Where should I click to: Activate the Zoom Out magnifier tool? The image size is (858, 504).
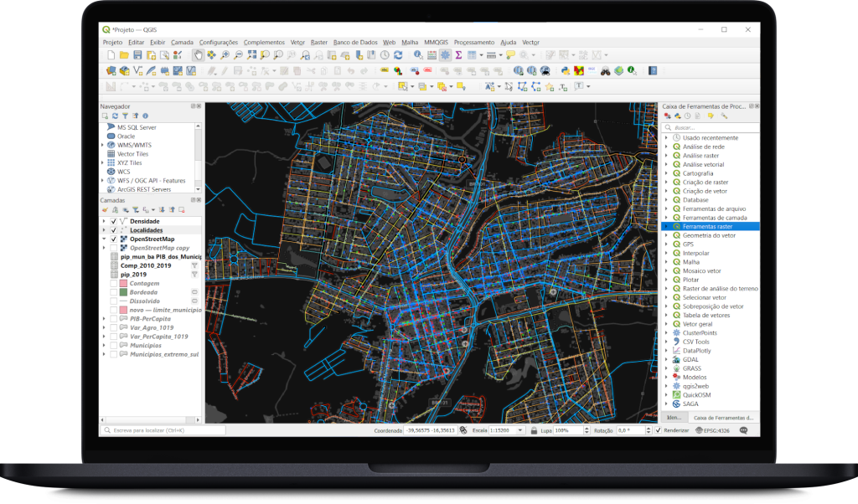[x=238, y=55]
